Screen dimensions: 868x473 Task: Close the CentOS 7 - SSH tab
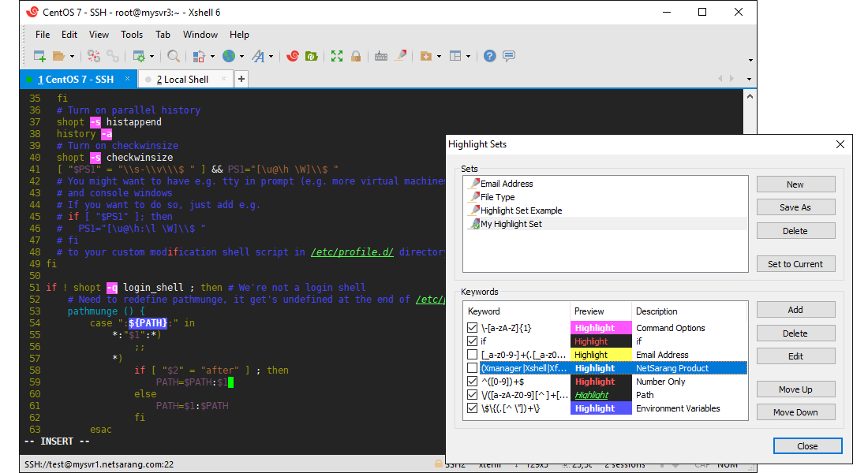(x=127, y=79)
